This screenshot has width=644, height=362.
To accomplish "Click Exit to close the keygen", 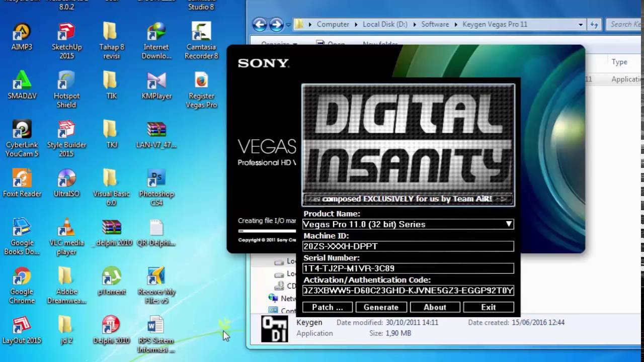I will pyautogui.click(x=489, y=307).
